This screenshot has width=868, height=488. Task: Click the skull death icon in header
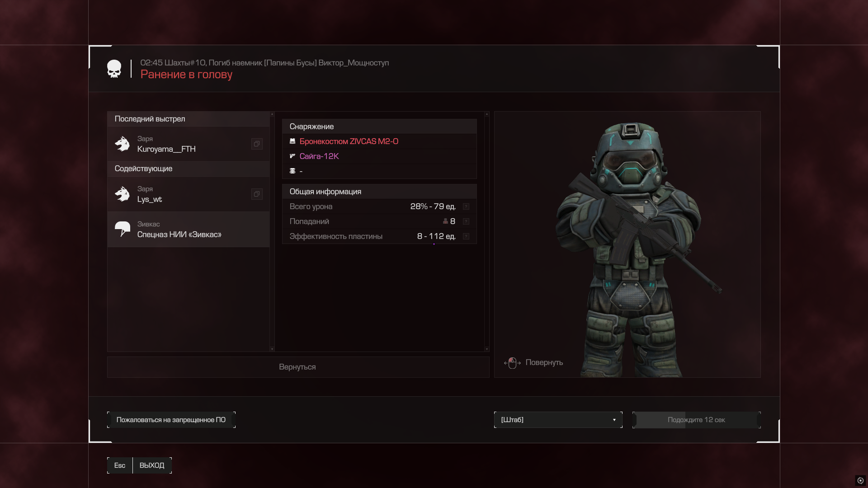[114, 69]
